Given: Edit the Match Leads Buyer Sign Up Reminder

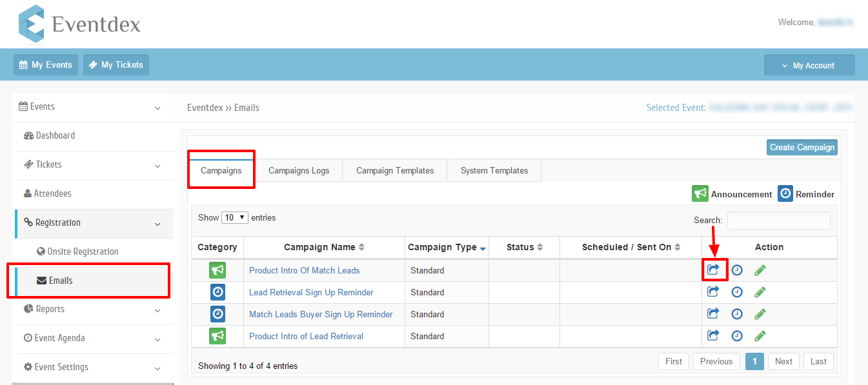Looking at the screenshot, I should point(760,314).
